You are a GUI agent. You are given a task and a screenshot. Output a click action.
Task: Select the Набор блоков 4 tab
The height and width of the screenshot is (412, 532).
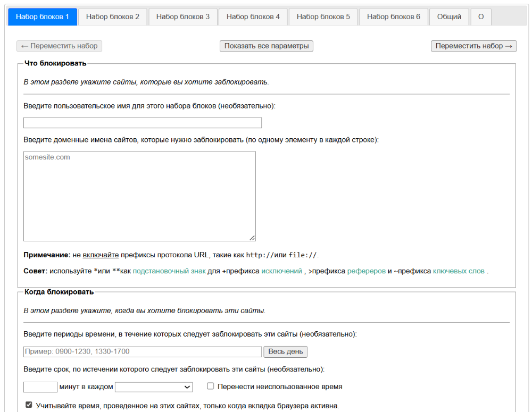coord(253,16)
